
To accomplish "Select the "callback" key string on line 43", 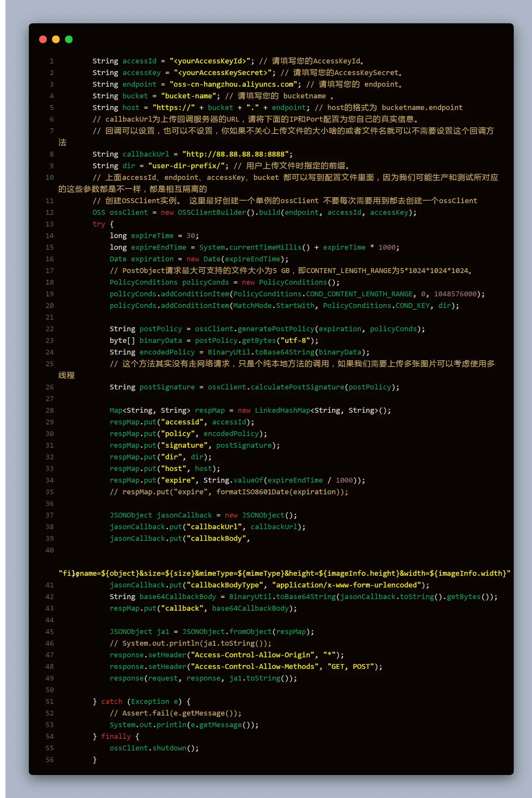I will (x=182, y=608).
